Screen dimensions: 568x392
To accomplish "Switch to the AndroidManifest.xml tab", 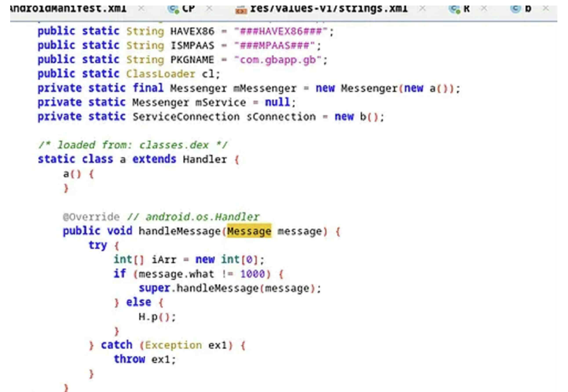I will click(x=68, y=8).
